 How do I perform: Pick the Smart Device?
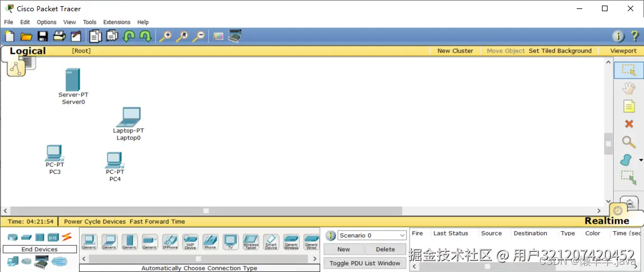tap(271, 242)
